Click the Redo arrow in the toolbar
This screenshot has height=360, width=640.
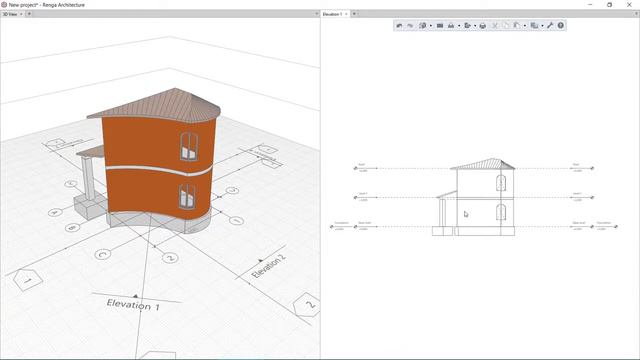410,26
